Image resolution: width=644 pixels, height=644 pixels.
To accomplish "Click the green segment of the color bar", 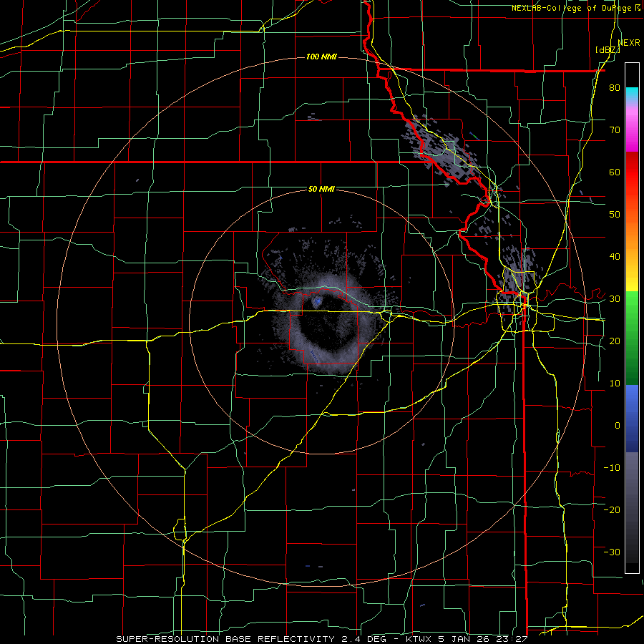I will pyautogui.click(x=632, y=338).
